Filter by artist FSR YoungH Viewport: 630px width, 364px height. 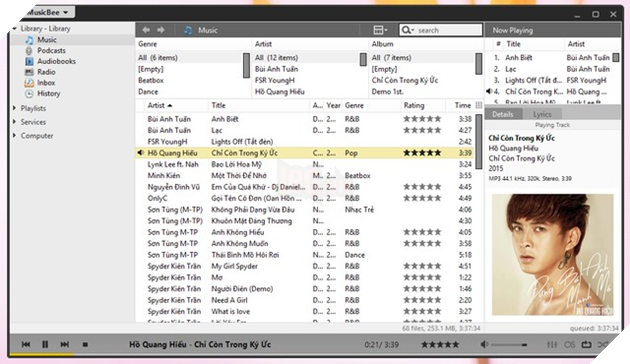pos(275,80)
